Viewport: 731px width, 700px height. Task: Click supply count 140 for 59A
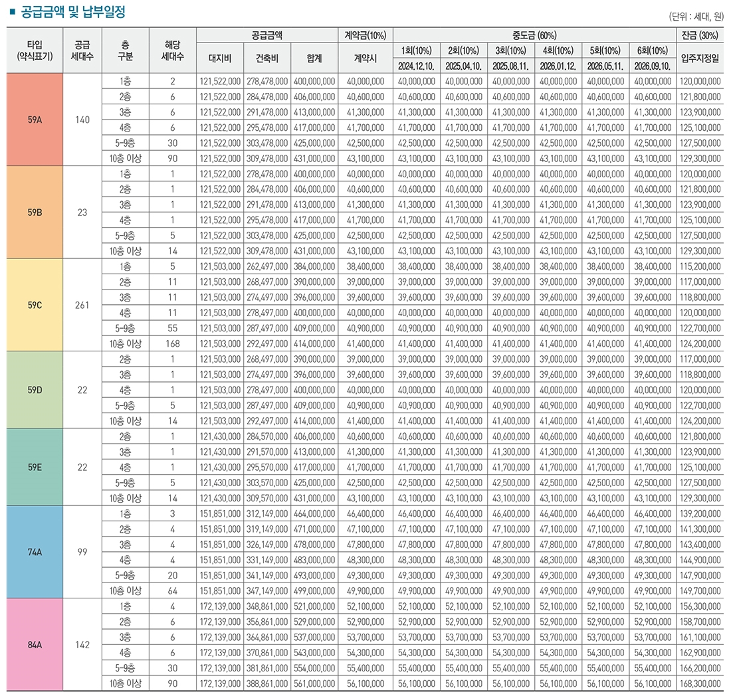pos(82,120)
